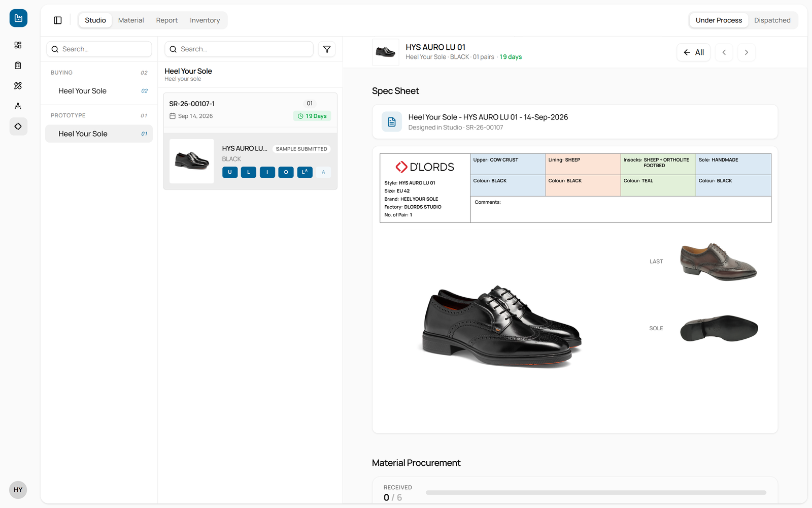The height and width of the screenshot is (508, 812).
Task: Select the diamond studio icon
Action: pyautogui.click(x=18, y=126)
